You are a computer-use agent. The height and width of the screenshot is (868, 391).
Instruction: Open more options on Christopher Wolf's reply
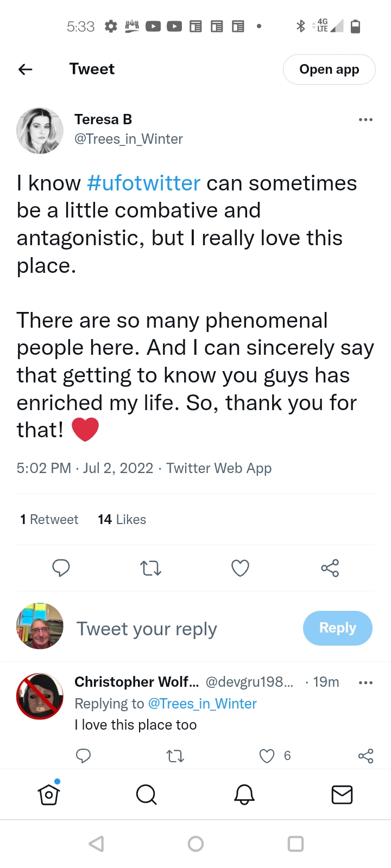tap(365, 682)
